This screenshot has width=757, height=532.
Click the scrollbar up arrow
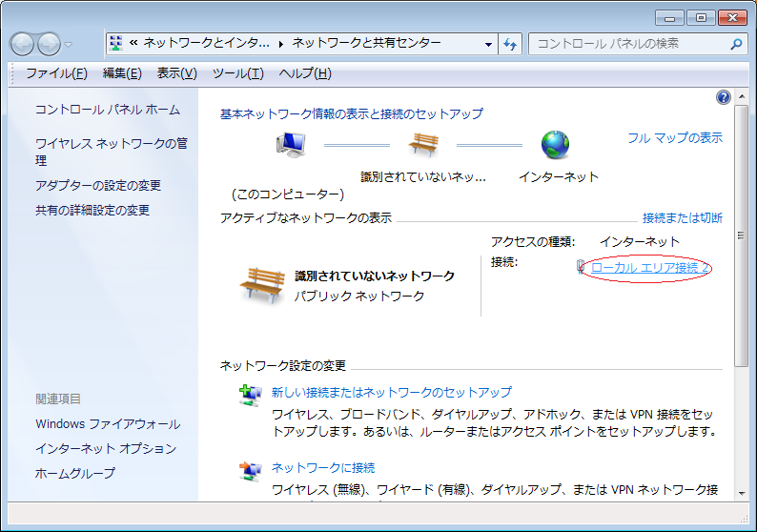(x=741, y=96)
